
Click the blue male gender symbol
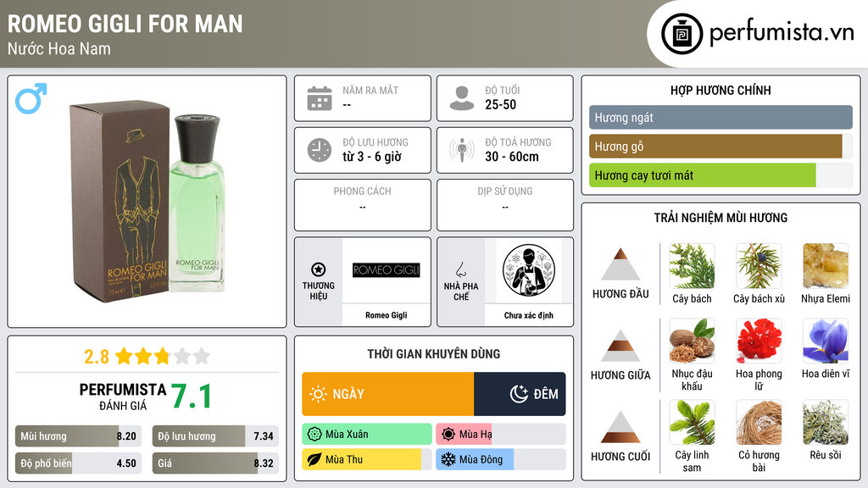tap(31, 98)
